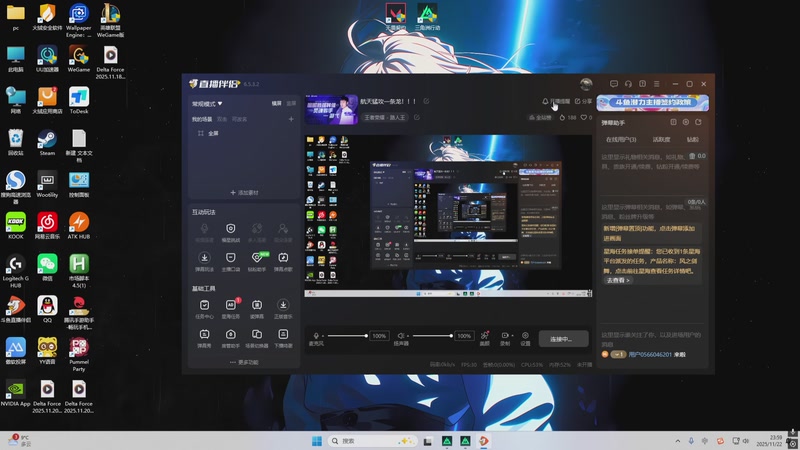Open the Steam desktop shortcut

pyautogui.click(x=47, y=142)
